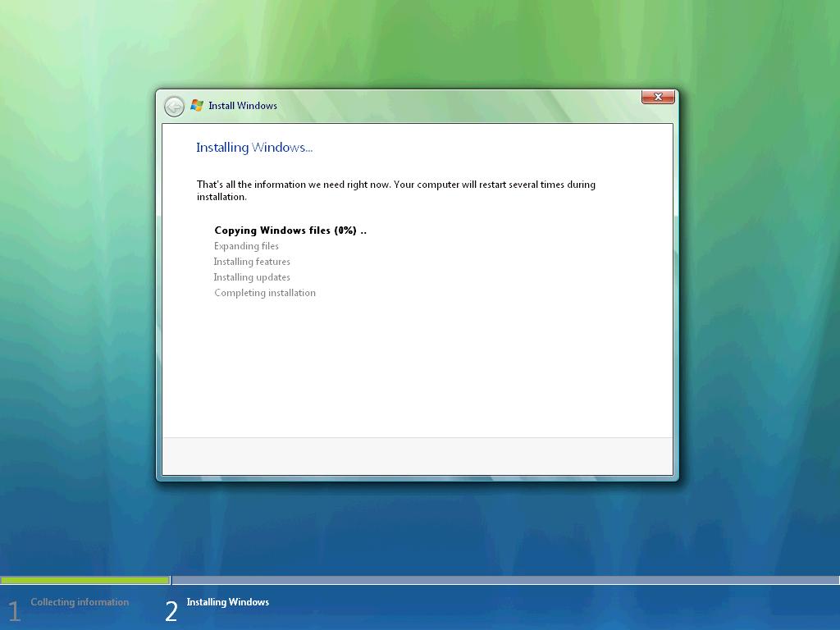Click the green Collecting information progress bar
The width and height of the screenshot is (840, 630).
(x=84, y=580)
